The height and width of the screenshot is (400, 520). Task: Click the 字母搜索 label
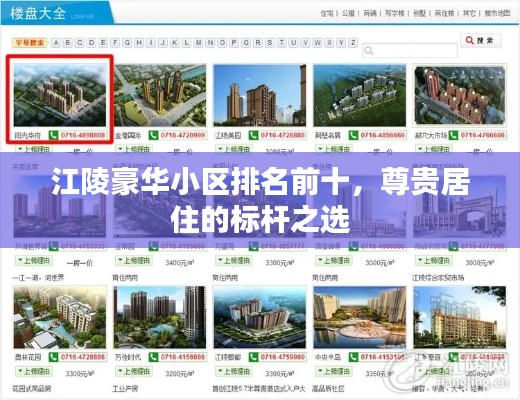(x=30, y=43)
